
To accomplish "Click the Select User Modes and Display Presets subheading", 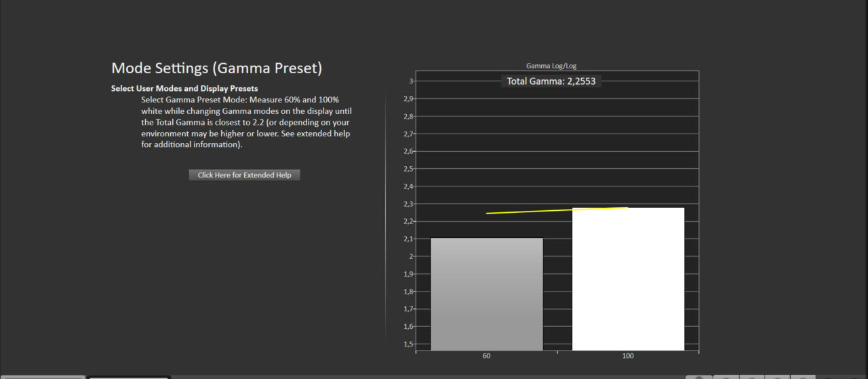I will click(x=184, y=89).
